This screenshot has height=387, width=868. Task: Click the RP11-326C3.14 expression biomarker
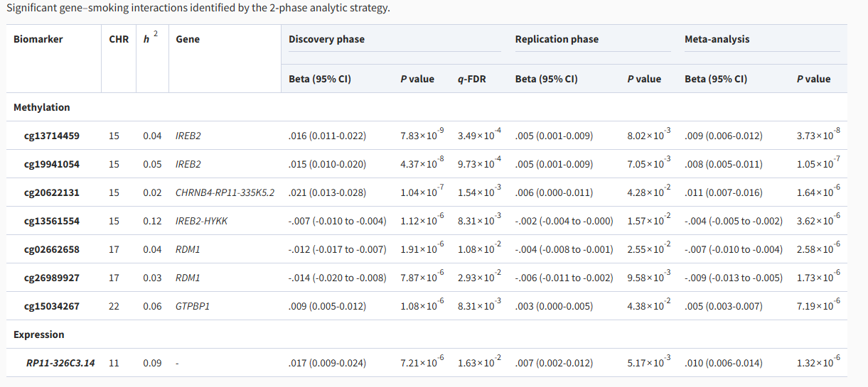[x=60, y=363]
